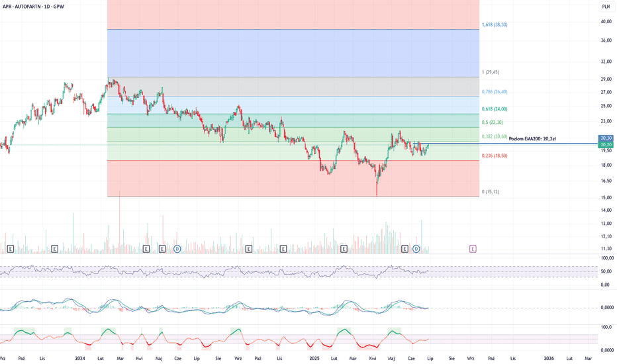Select the E earnings marker left of 2024 label

(x=55, y=249)
